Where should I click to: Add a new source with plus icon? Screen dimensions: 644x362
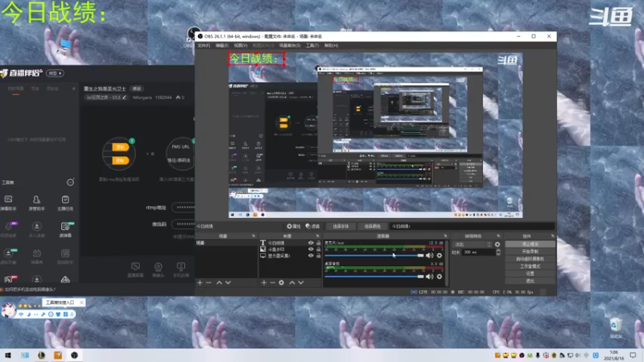[x=264, y=283]
